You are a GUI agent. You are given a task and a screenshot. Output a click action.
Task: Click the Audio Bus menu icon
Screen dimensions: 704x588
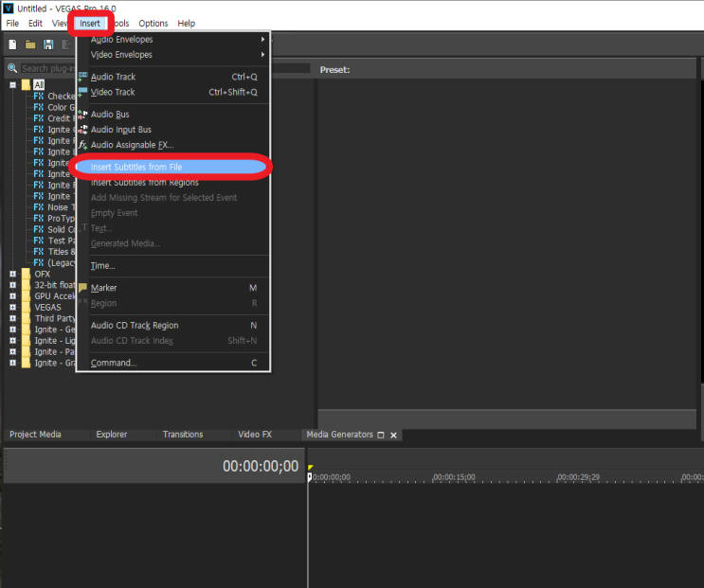pyautogui.click(x=82, y=115)
